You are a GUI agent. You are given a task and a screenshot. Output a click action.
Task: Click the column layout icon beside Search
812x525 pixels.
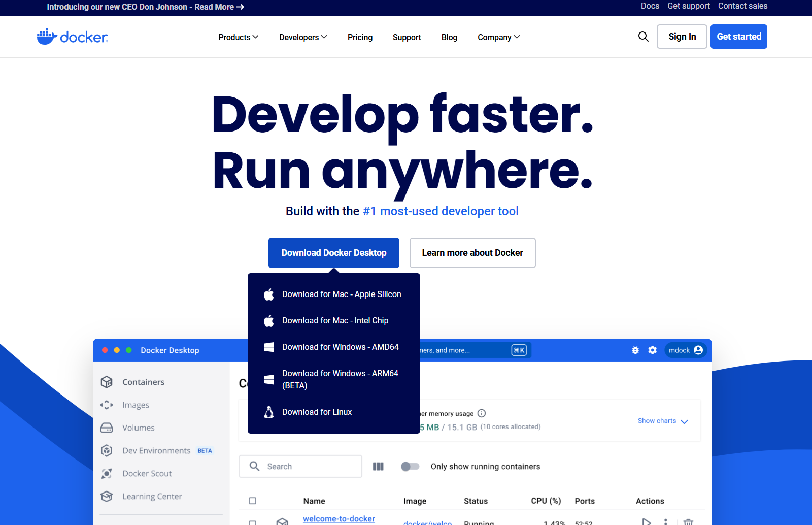tap(378, 467)
